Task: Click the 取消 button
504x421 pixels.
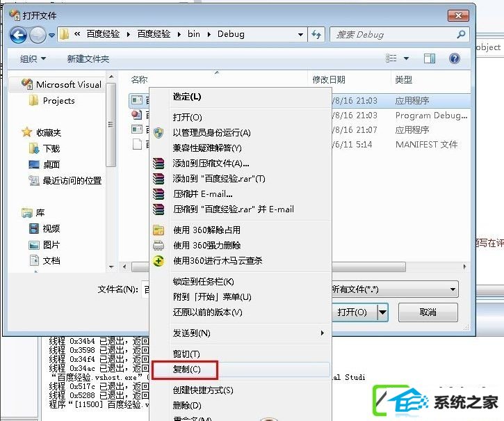Action: (428, 312)
